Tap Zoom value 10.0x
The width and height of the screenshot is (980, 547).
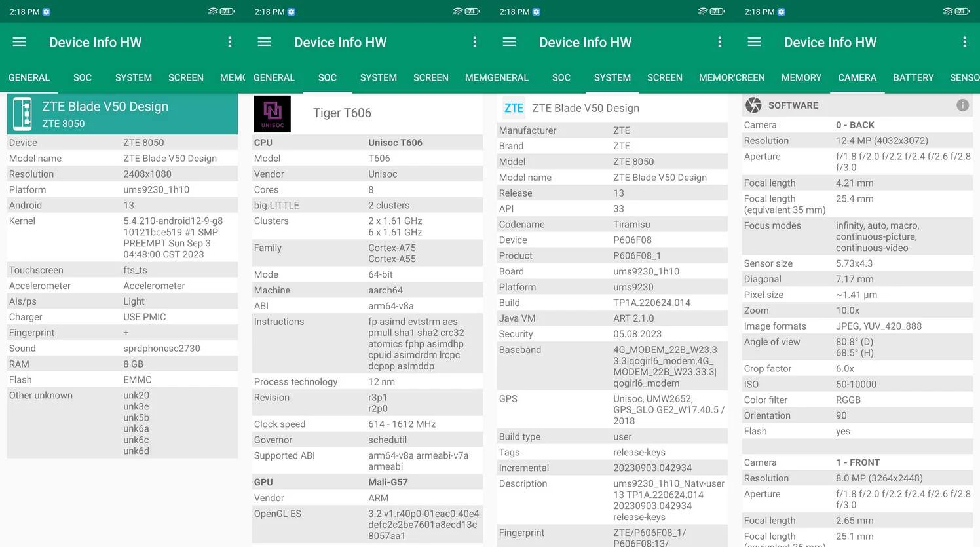848,311
